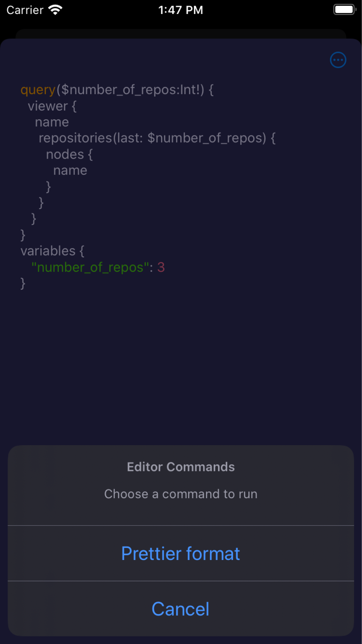This screenshot has height=644, width=362.
Task: Dismiss the sheet with Cancel
Action: coord(181,609)
